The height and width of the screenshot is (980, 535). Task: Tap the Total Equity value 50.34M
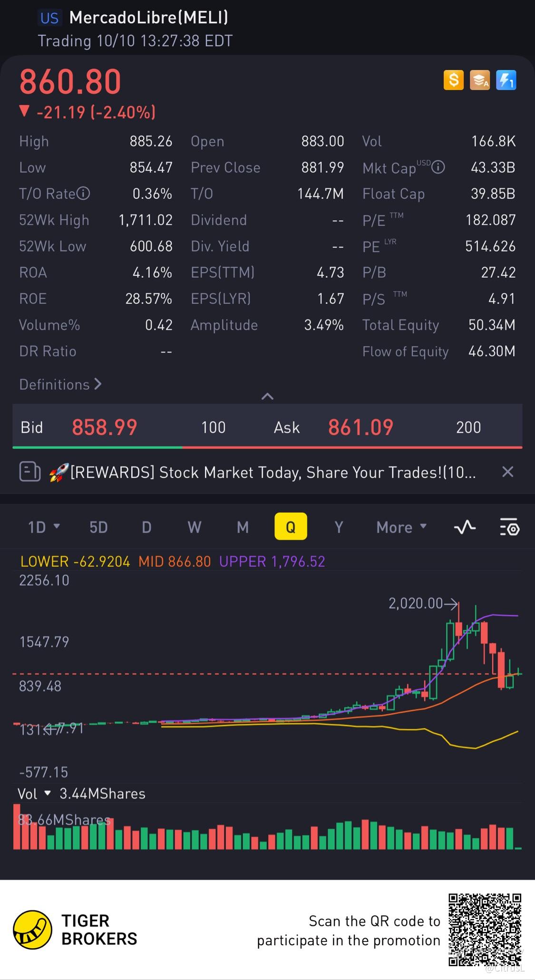coord(492,325)
